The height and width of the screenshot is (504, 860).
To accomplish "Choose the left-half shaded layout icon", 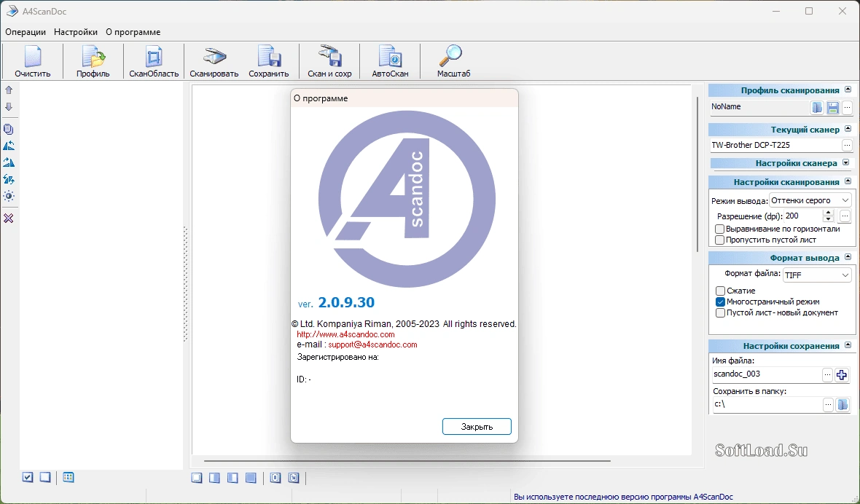I will [232, 478].
